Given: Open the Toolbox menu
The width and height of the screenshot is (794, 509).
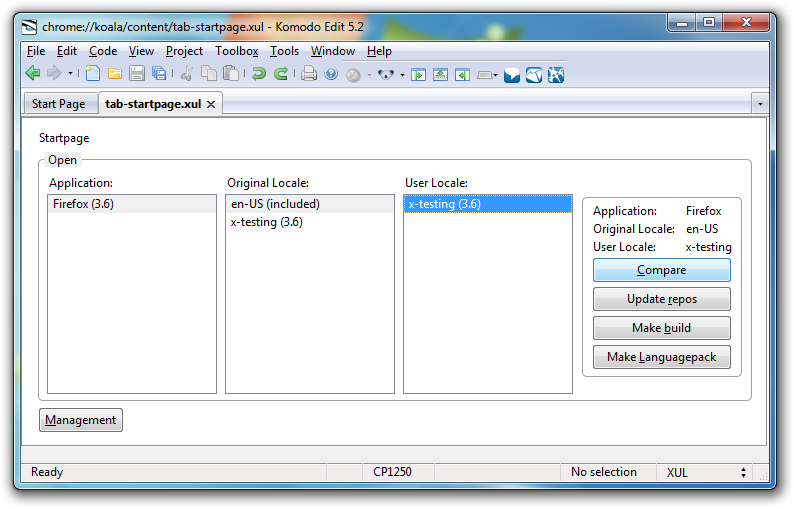Looking at the screenshot, I should 237,51.
